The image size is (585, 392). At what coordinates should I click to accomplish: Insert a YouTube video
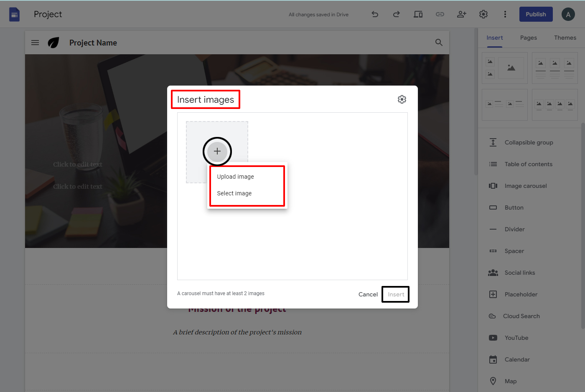pos(516,337)
